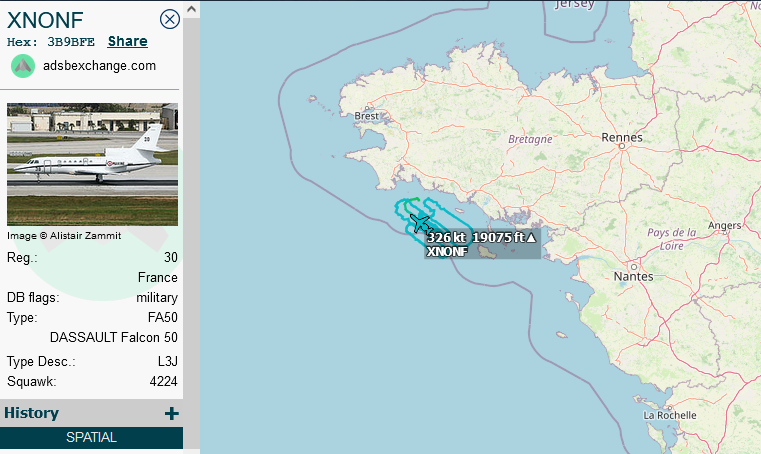The width and height of the screenshot is (761, 454).
Task: Click the Brest city label on map
Action: point(366,116)
